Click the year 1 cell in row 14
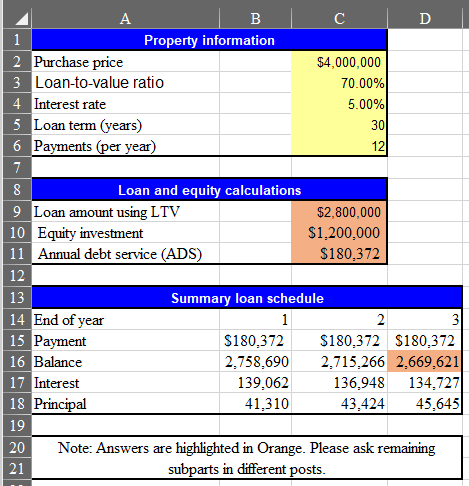This screenshot has height=486, width=469. click(255, 319)
